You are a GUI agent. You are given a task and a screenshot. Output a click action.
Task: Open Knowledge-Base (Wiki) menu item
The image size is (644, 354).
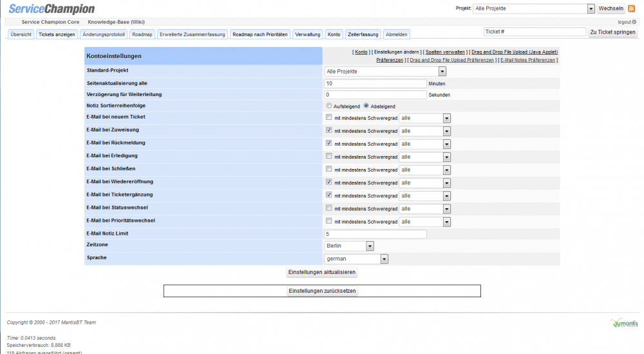(x=116, y=22)
